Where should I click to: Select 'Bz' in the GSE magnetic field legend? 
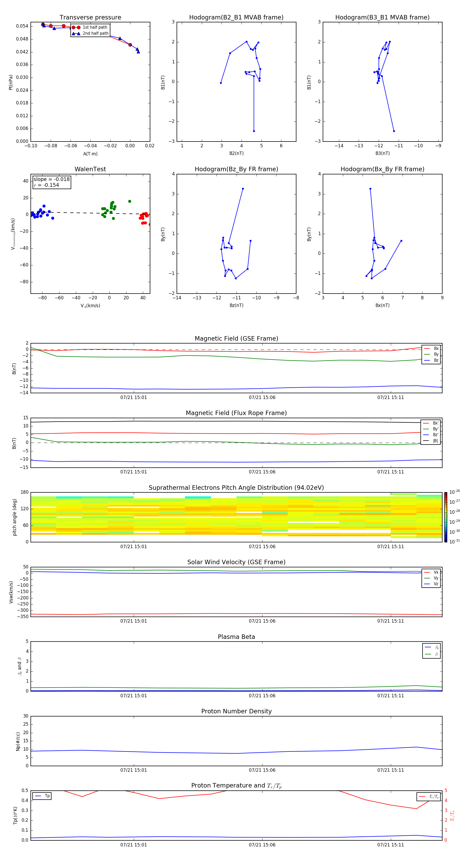tap(431, 360)
